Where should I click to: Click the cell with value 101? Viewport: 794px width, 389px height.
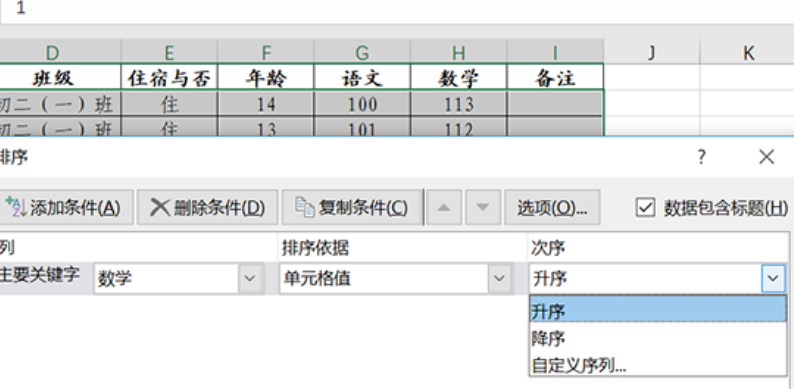pyautogui.click(x=362, y=127)
